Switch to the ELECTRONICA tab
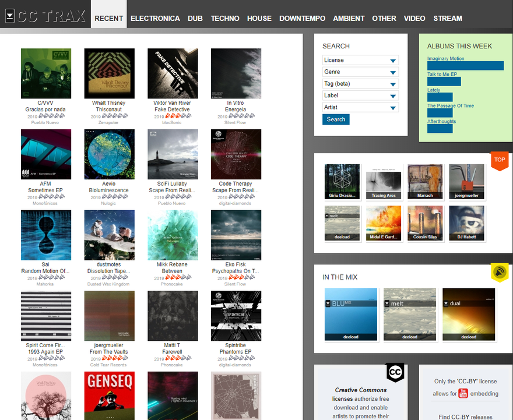513x420 pixels. [x=155, y=18]
